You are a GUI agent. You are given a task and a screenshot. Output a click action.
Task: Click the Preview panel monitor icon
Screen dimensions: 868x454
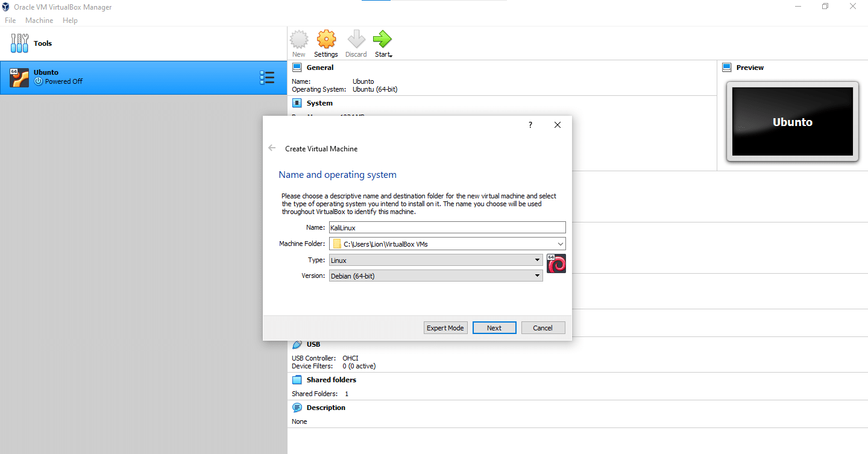tap(727, 68)
